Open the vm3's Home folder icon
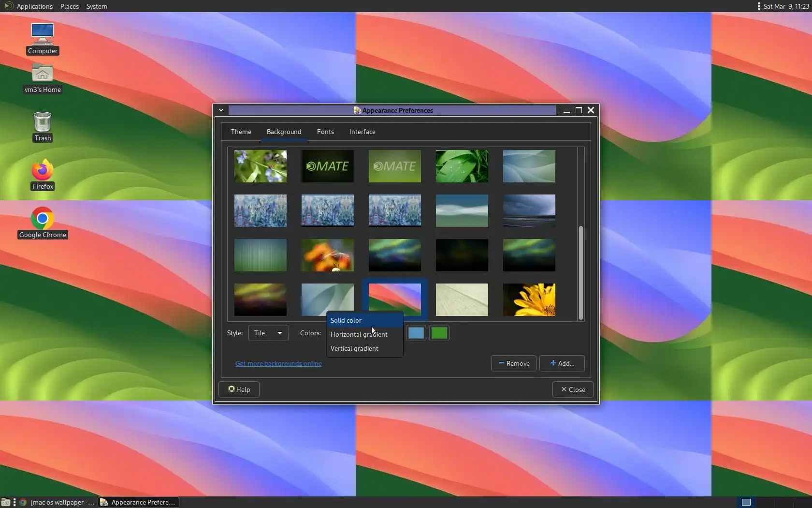The width and height of the screenshot is (812, 508). point(43,78)
